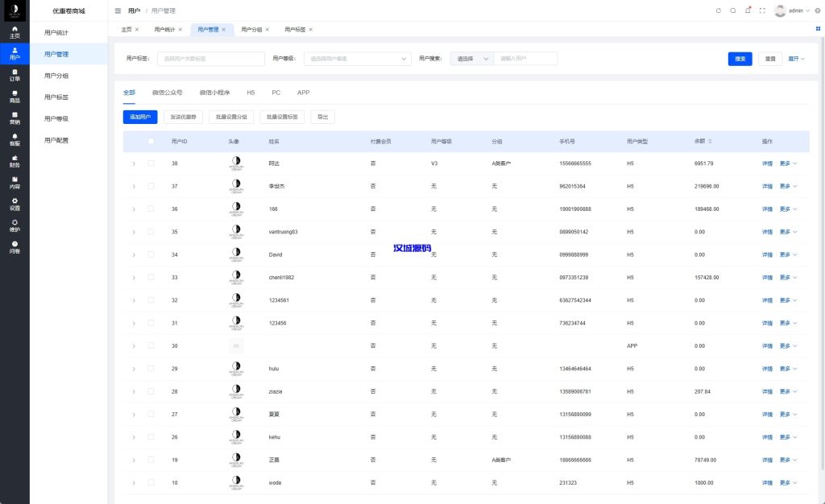Click the 添加用户 button
Image resolution: width=825 pixels, height=504 pixels.
(x=140, y=117)
